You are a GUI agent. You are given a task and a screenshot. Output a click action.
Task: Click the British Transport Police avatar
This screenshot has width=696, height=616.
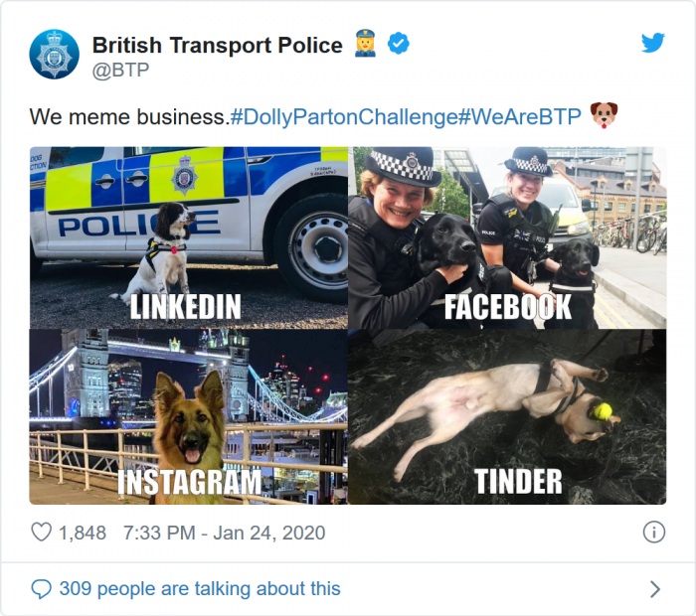[54, 54]
